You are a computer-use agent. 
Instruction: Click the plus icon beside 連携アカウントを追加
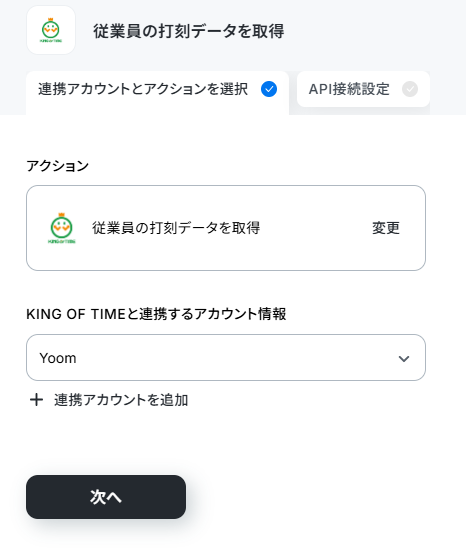click(36, 400)
